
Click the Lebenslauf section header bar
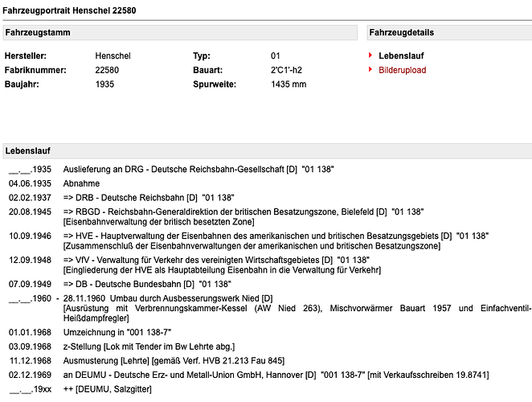tap(27, 150)
